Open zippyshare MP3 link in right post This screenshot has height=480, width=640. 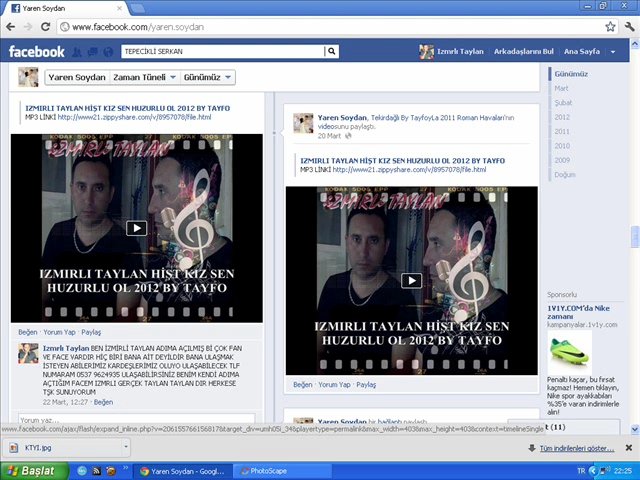pos(409,169)
